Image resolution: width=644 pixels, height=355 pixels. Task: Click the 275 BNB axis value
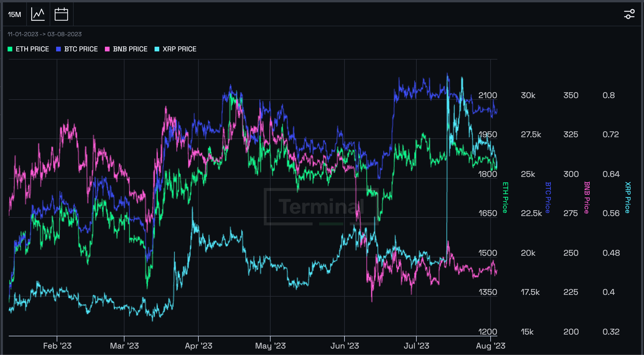click(571, 213)
